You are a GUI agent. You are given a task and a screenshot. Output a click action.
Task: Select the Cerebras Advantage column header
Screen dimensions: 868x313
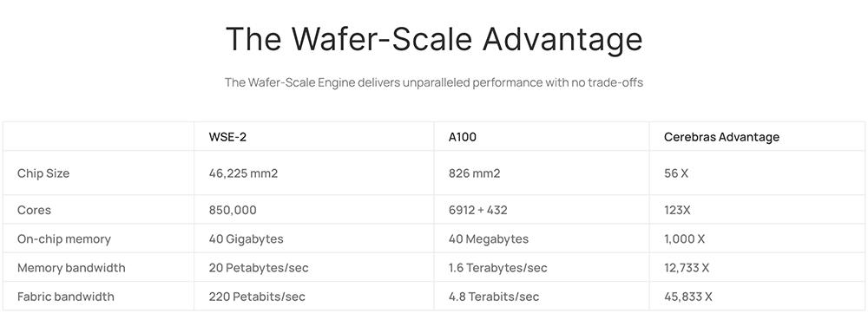click(721, 137)
